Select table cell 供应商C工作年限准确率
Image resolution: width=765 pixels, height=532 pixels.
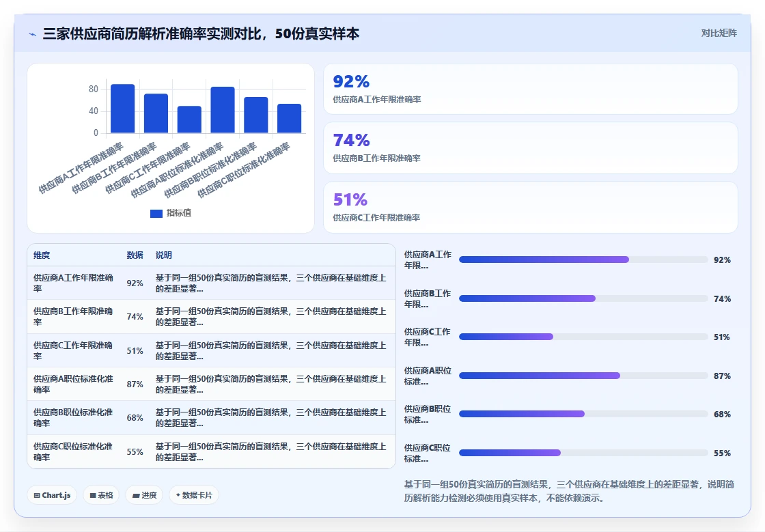click(73, 350)
